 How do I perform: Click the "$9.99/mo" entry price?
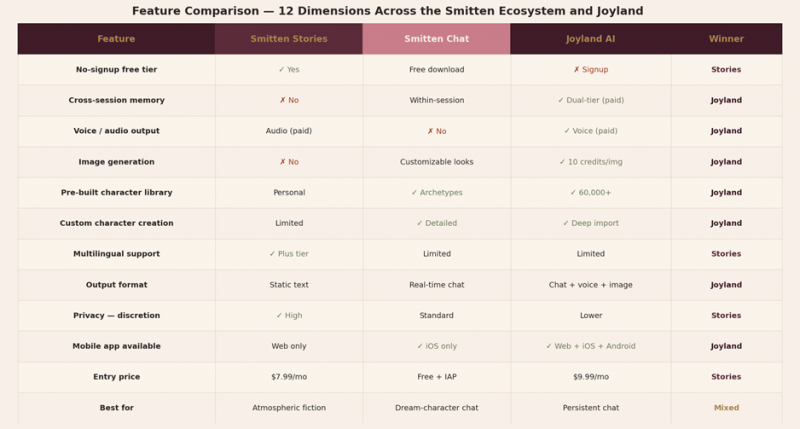pos(590,377)
